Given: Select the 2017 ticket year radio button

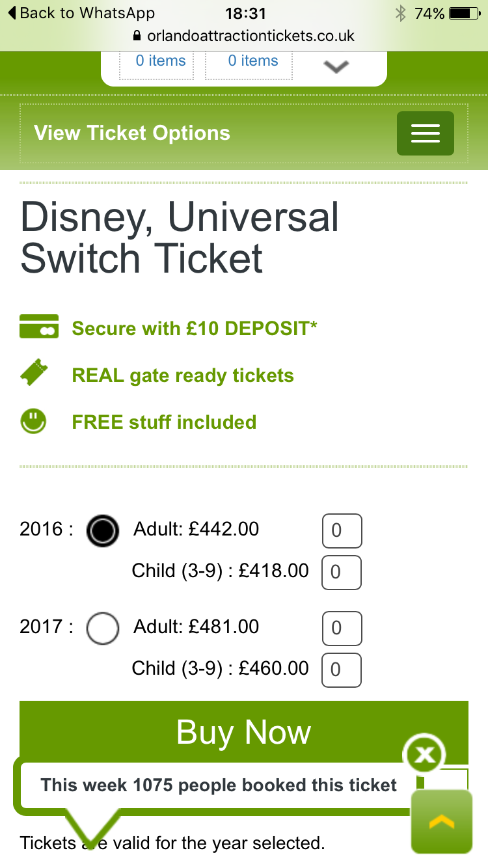Looking at the screenshot, I should coord(103,629).
